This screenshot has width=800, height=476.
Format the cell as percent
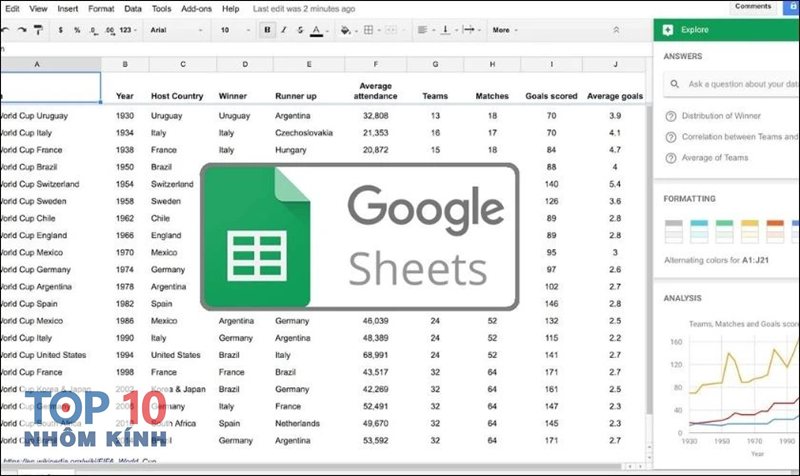[x=77, y=30]
